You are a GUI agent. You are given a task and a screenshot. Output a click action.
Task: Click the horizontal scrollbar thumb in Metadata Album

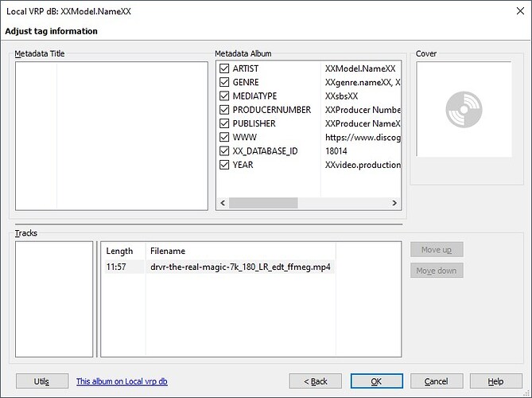[263, 203]
